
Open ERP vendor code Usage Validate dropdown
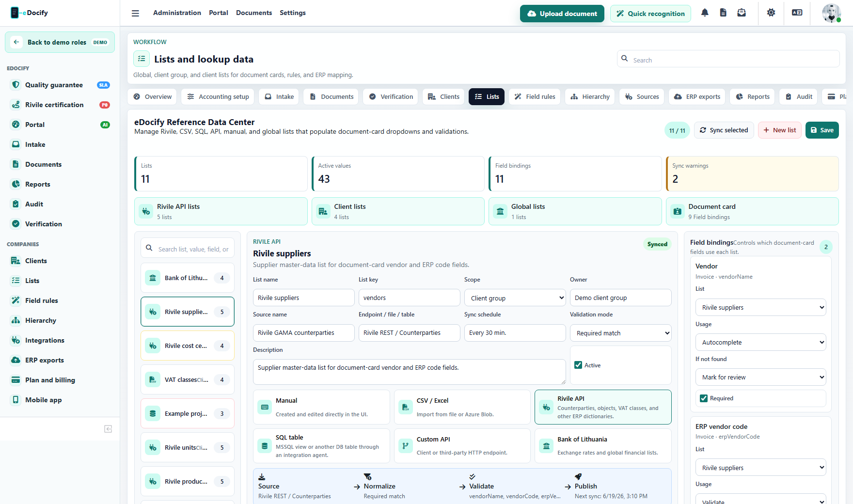pos(761,499)
